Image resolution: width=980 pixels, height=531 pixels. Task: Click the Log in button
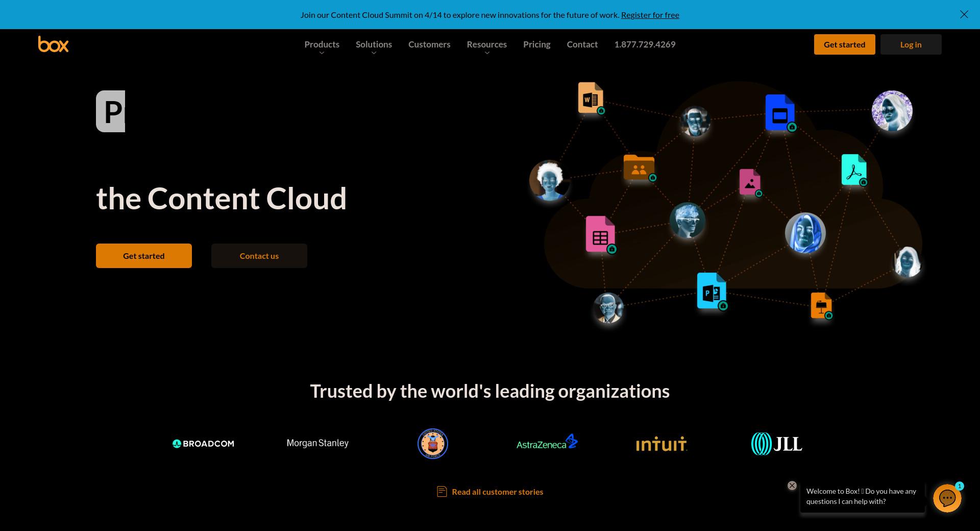pyautogui.click(x=911, y=44)
